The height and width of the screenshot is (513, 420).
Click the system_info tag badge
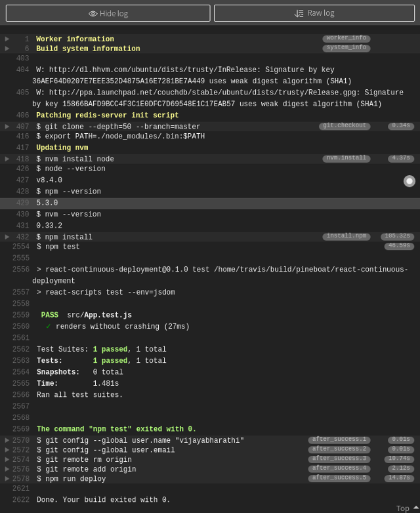(346, 48)
